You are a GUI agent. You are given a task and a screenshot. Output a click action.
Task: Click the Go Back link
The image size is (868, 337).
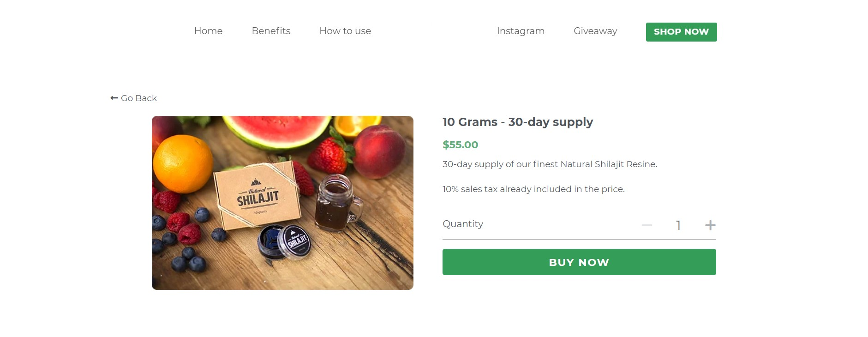(x=138, y=98)
